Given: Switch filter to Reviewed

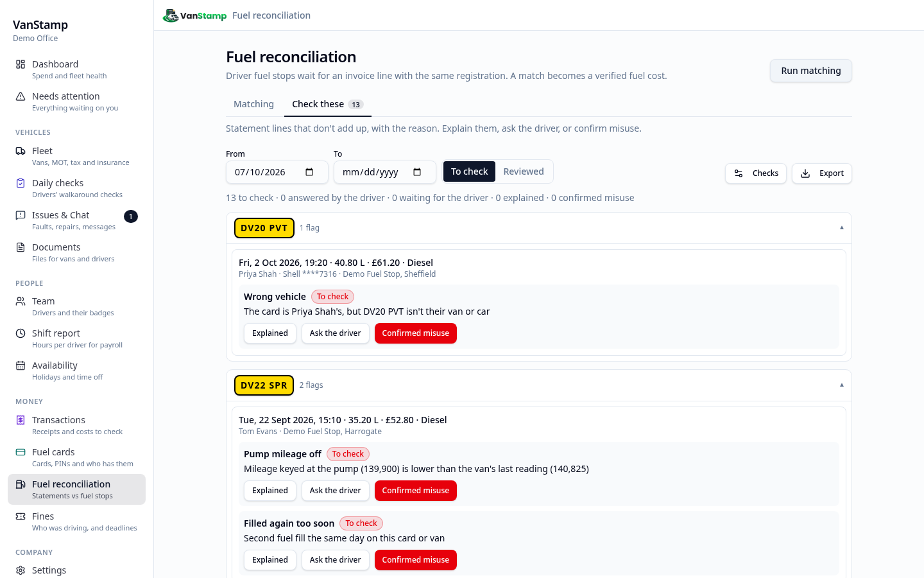Looking at the screenshot, I should pos(524,171).
